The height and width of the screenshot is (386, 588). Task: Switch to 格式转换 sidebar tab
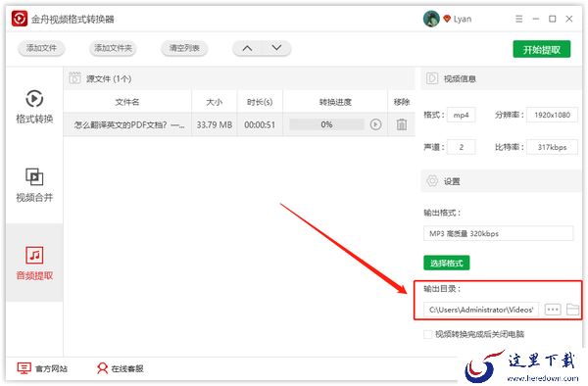click(34, 107)
